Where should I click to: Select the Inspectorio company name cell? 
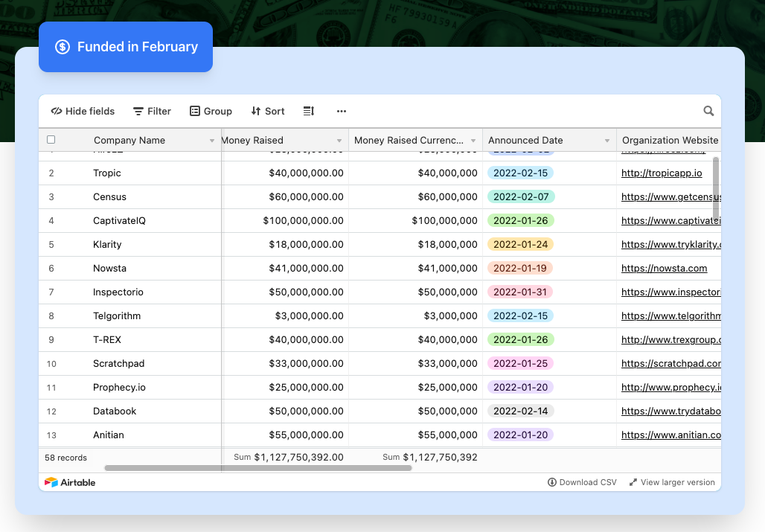click(x=130, y=292)
